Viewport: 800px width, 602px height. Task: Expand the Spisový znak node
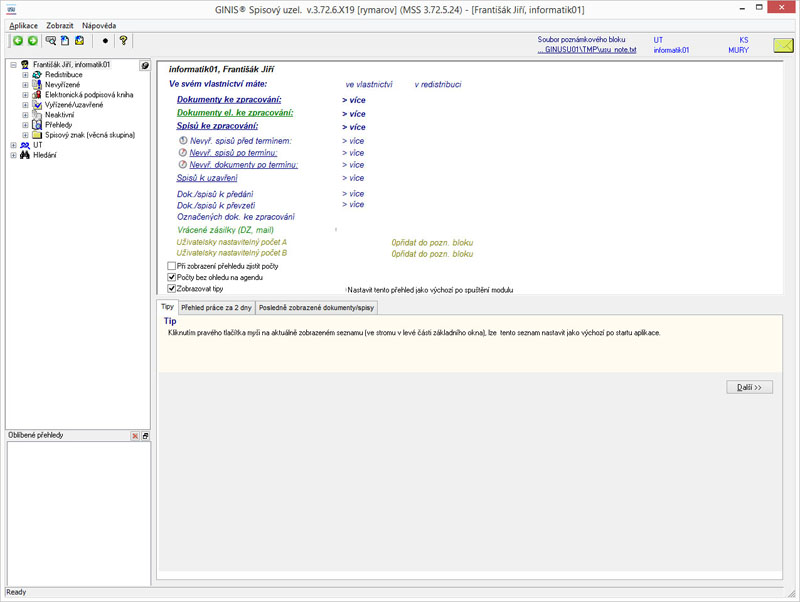25,135
